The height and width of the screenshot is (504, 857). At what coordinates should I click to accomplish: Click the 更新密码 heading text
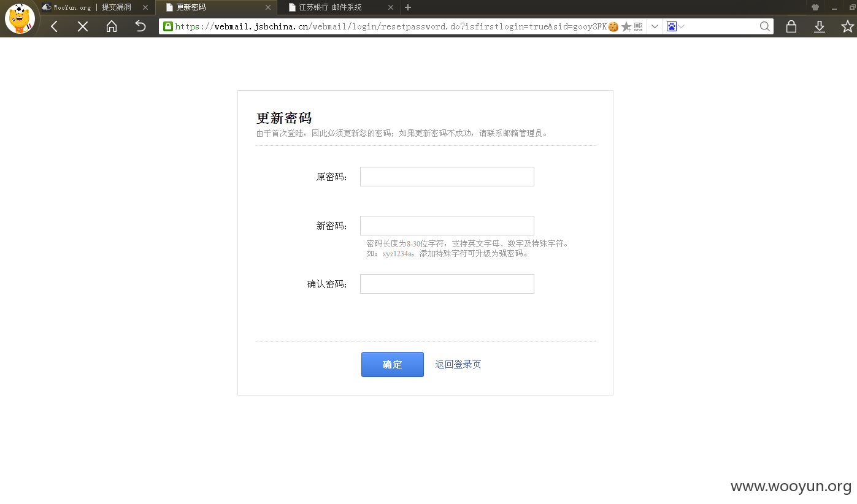[284, 118]
